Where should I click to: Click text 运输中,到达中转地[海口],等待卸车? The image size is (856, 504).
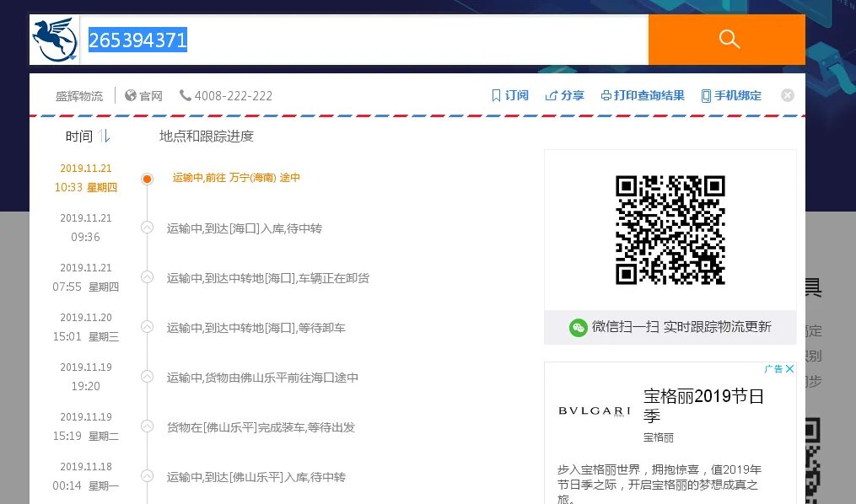point(256,328)
